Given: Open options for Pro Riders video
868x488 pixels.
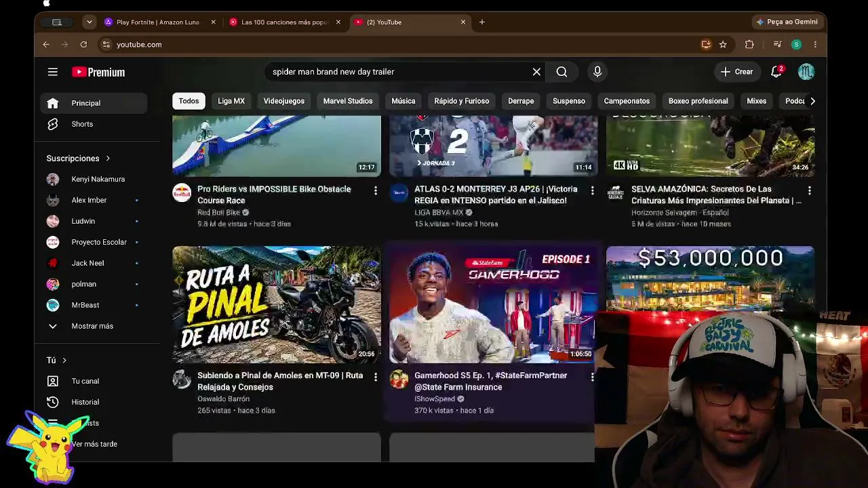Looking at the screenshot, I should pos(375,191).
